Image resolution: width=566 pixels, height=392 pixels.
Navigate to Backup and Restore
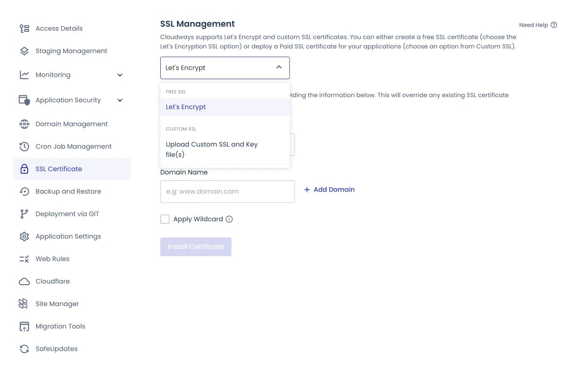pos(72,192)
